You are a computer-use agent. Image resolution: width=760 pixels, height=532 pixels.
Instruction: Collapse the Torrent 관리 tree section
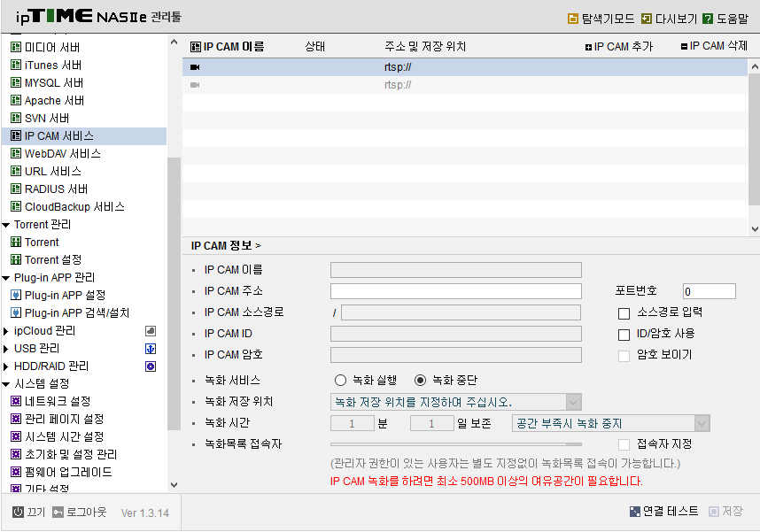pos(6,225)
